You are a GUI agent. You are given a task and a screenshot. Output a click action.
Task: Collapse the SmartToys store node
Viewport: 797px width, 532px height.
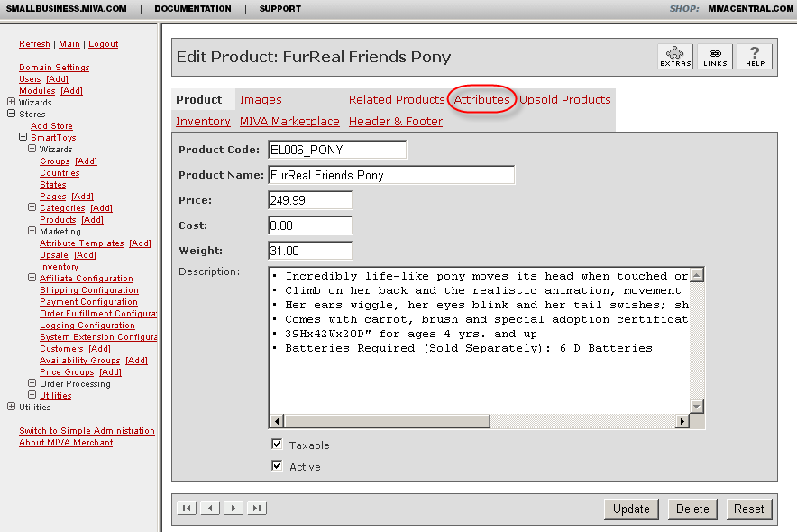point(23,137)
